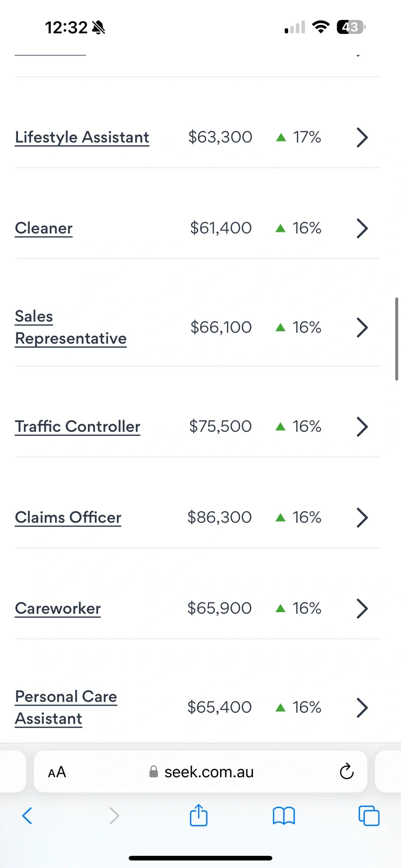Open the Sales Representative link

click(x=71, y=327)
